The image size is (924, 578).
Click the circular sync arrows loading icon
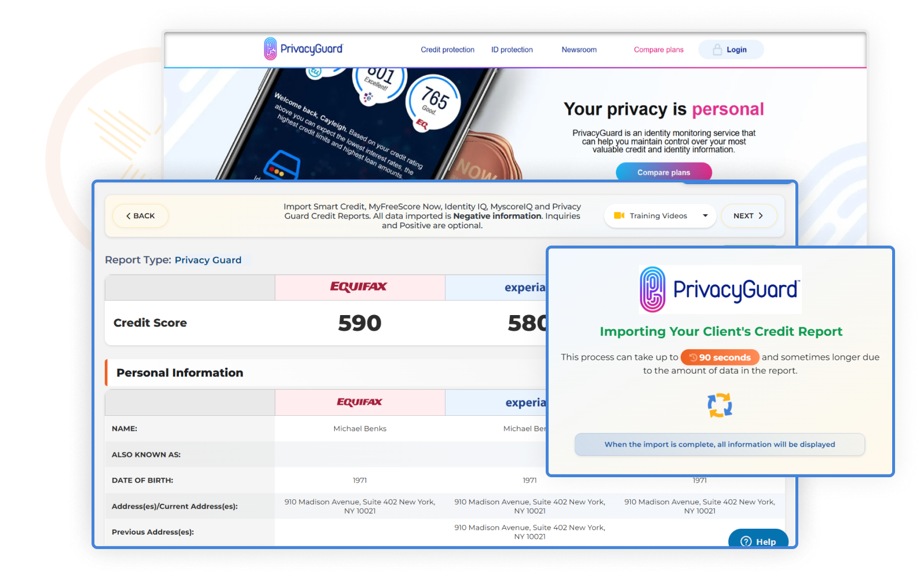tap(720, 405)
